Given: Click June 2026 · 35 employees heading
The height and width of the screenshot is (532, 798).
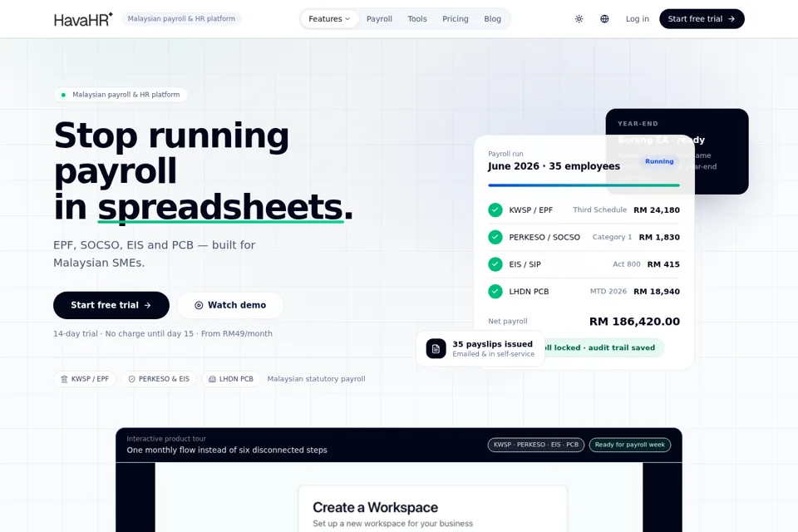Looking at the screenshot, I should click(554, 166).
